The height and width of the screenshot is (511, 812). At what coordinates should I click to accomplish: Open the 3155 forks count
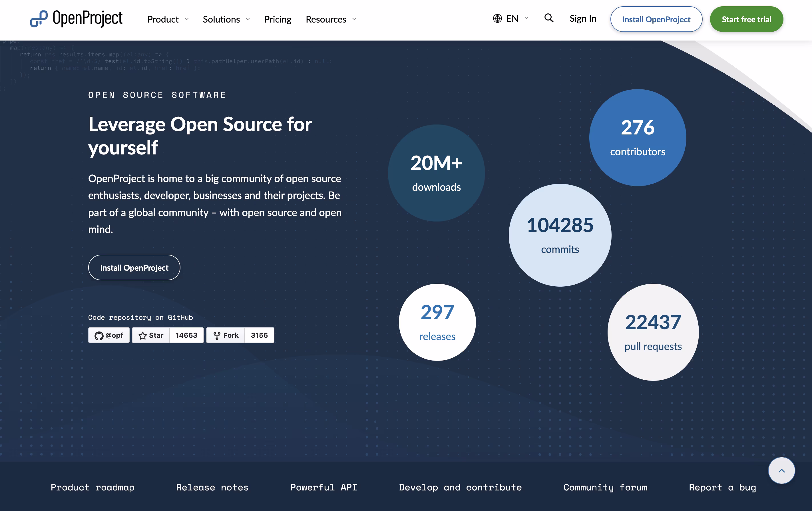click(x=259, y=335)
